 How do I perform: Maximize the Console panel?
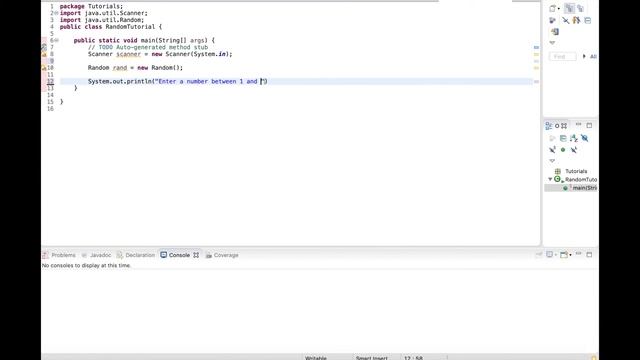tap(589, 254)
